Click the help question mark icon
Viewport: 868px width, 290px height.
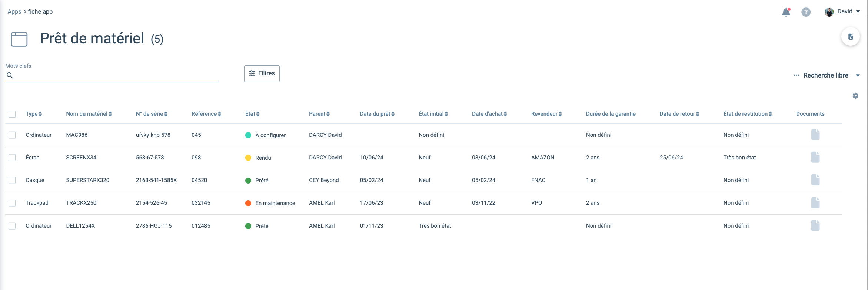(x=806, y=12)
